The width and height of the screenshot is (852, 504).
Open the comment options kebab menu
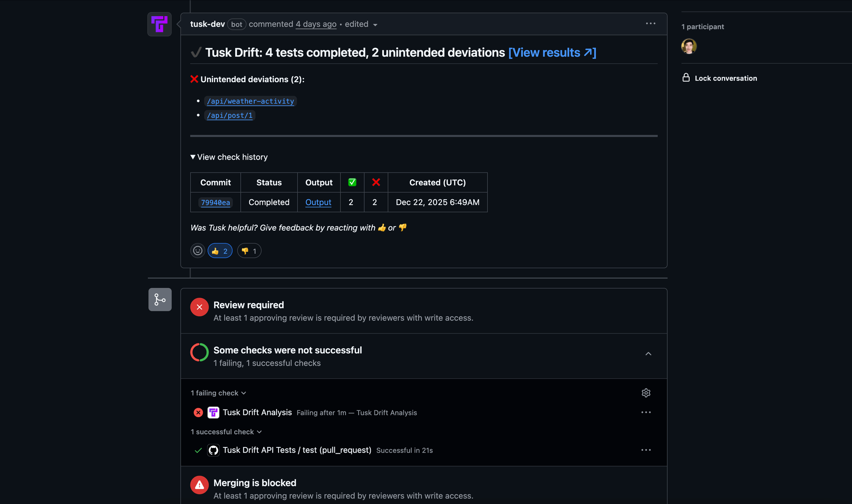tap(651, 24)
